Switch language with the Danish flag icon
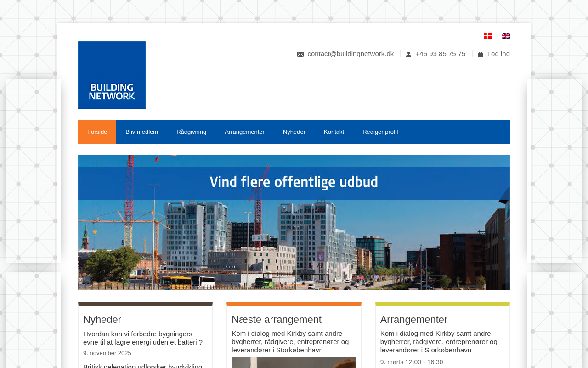The width and height of the screenshot is (588, 368). point(488,36)
